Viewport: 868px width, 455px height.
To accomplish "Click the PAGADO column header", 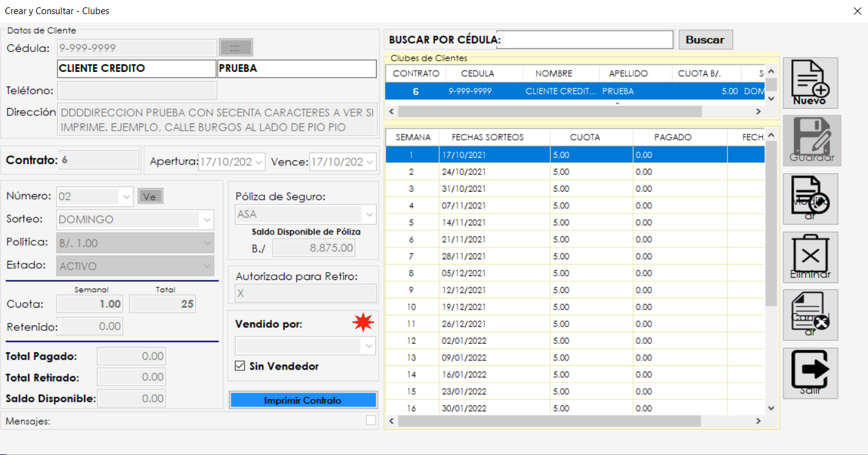I will 680,137.
